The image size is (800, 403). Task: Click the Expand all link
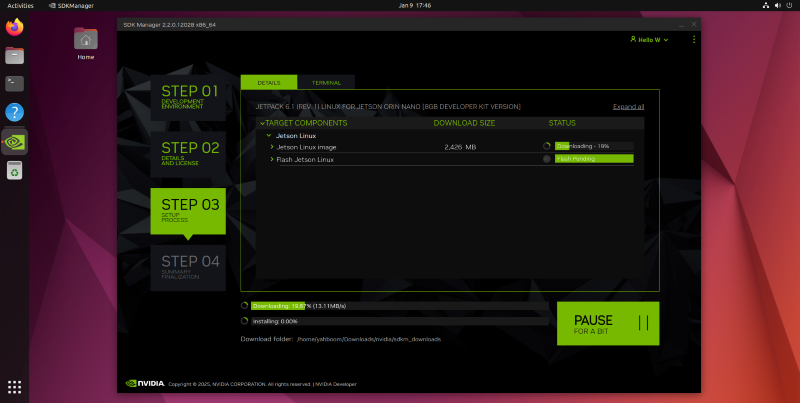pos(628,106)
